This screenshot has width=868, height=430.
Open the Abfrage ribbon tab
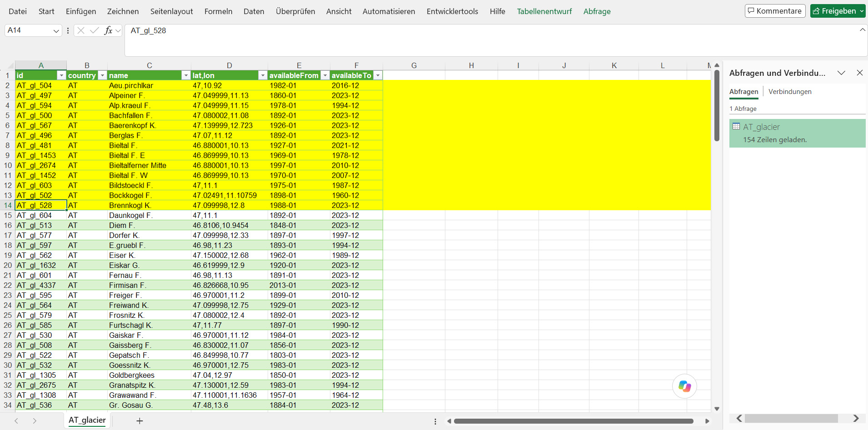pyautogui.click(x=597, y=11)
